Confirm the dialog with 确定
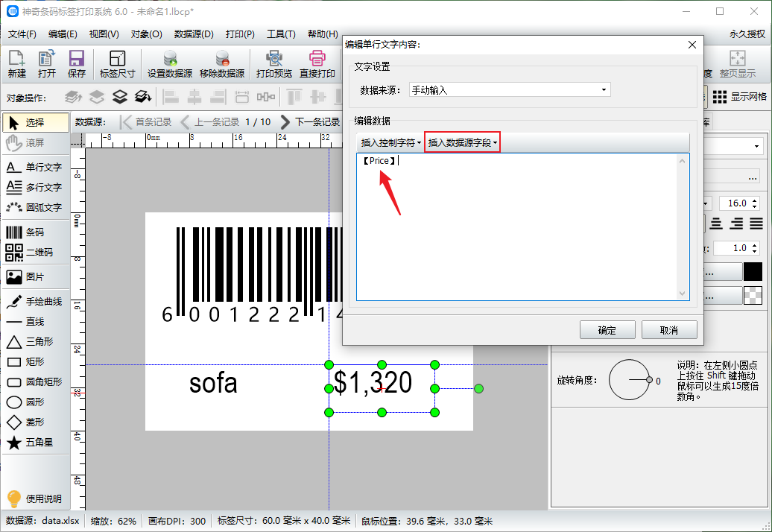 (607, 330)
